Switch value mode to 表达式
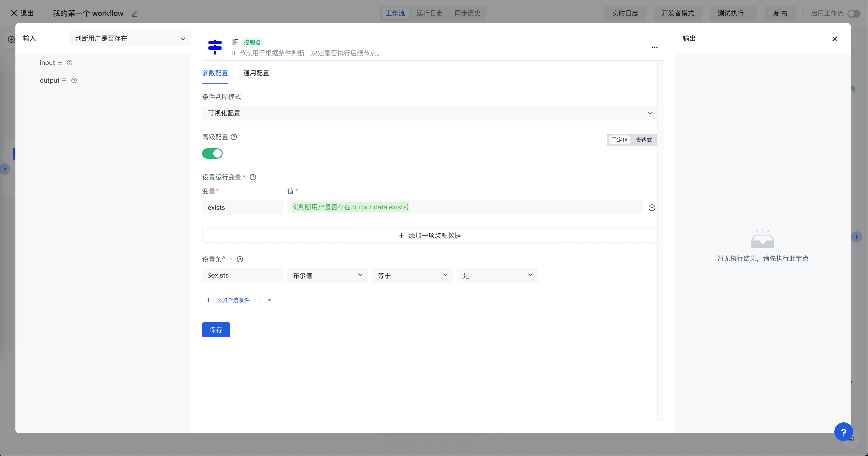The height and width of the screenshot is (456, 868). tap(644, 140)
